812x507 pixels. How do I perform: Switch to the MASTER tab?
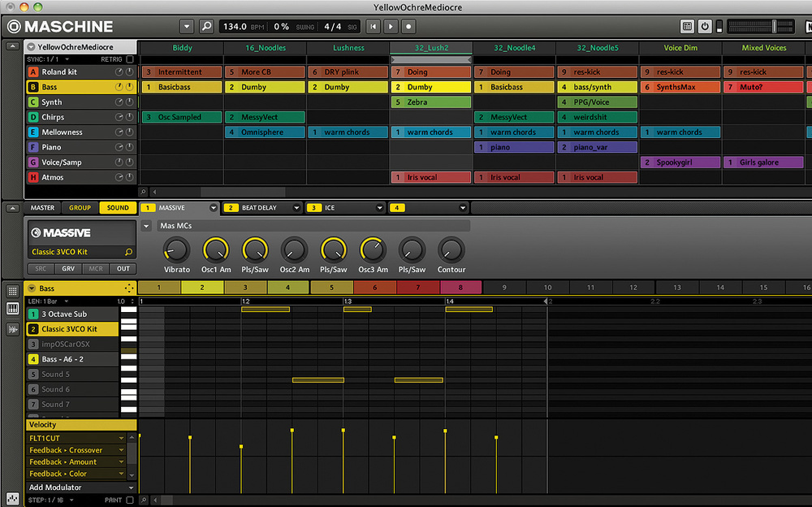[41, 207]
